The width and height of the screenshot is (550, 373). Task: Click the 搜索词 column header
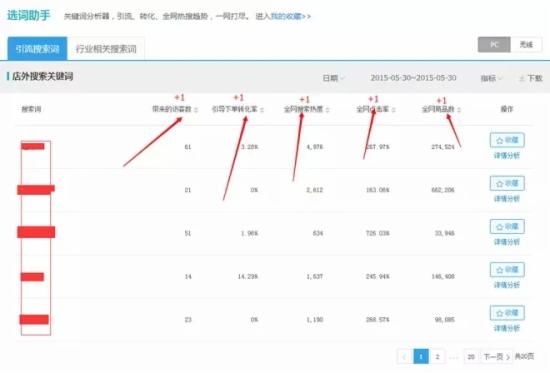pos(31,109)
